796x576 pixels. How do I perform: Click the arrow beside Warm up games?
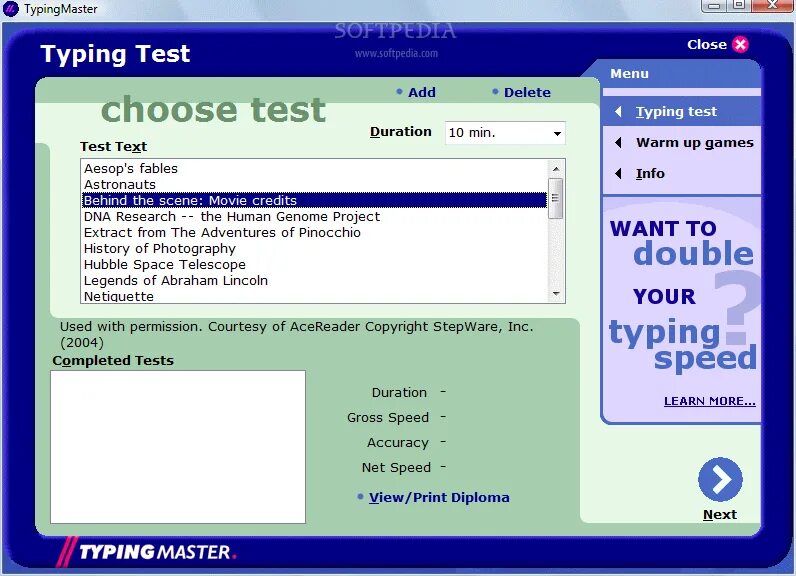click(x=618, y=143)
